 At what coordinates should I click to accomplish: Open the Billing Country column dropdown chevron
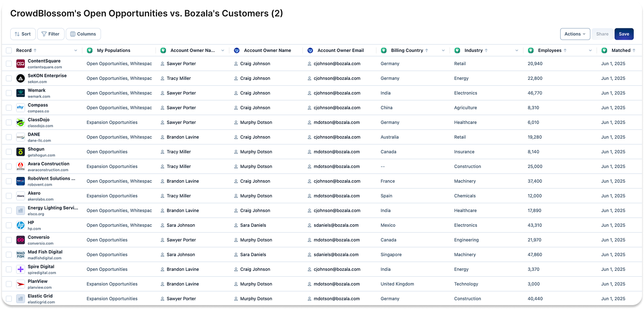click(x=443, y=50)
